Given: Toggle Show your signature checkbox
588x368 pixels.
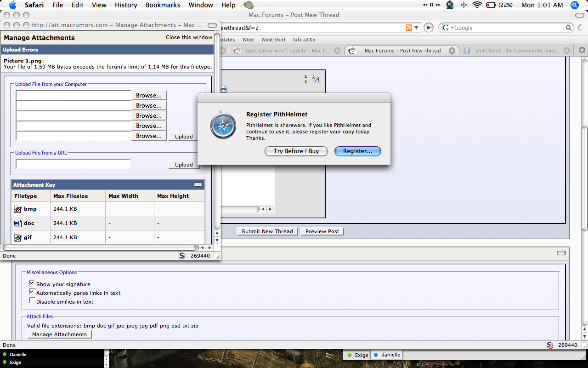Looking at the screenshot, I should click(32, 283).
